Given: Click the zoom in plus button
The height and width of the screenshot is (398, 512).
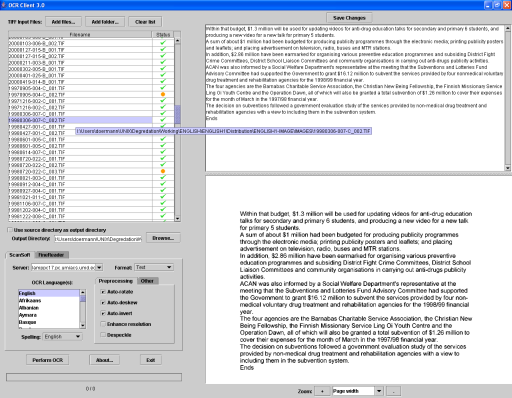Looking at the screenshot, I should pyautogui.click(x=322, y=391).
